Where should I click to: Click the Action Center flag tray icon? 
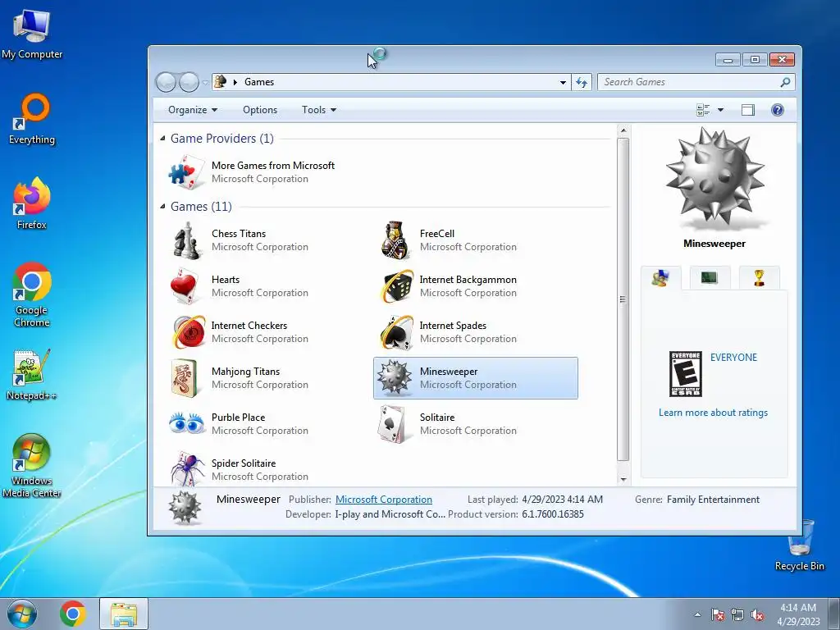[x=718, y=614]
